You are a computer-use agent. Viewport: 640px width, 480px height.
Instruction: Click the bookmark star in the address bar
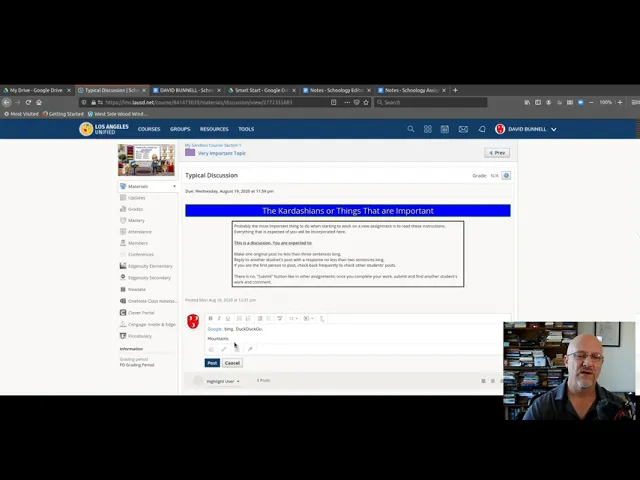click(366, 102)
